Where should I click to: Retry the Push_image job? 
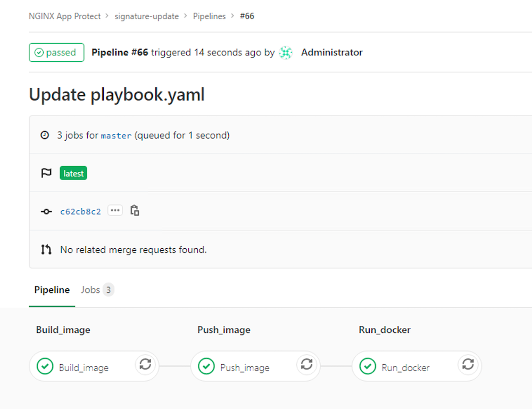[307, 364]
